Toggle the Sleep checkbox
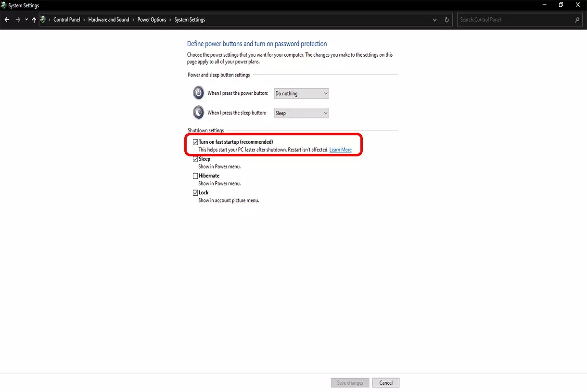This screenshot has height=392, width=587. tap(195, 159)
